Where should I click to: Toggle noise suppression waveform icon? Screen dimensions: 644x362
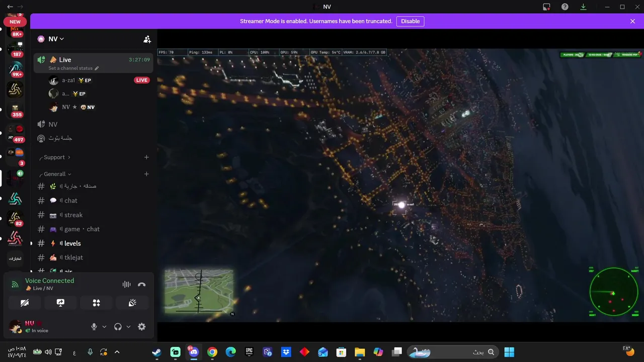pos(126,285)
